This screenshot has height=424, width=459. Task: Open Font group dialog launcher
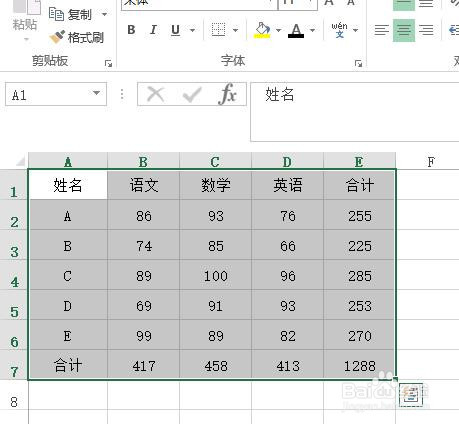pos(358,63)
